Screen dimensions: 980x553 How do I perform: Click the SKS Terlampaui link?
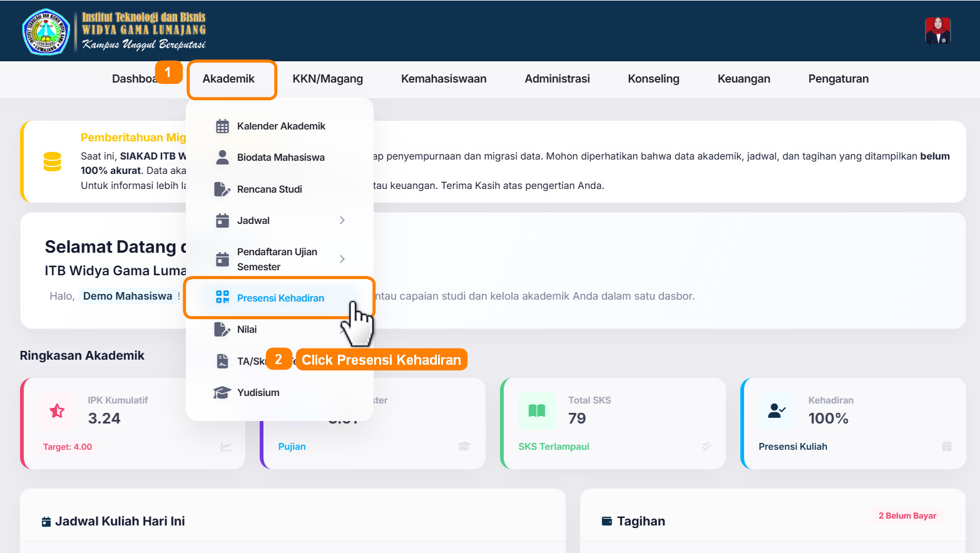(553, 447)
